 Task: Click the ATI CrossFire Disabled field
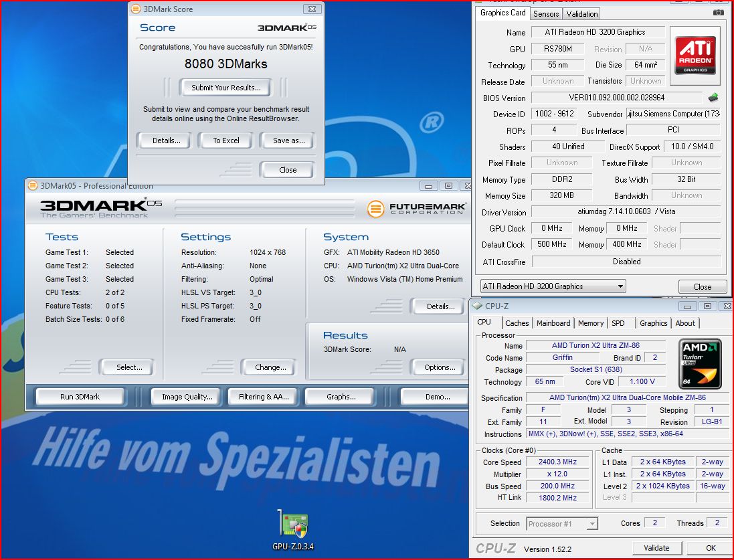[x=626, y=262]
